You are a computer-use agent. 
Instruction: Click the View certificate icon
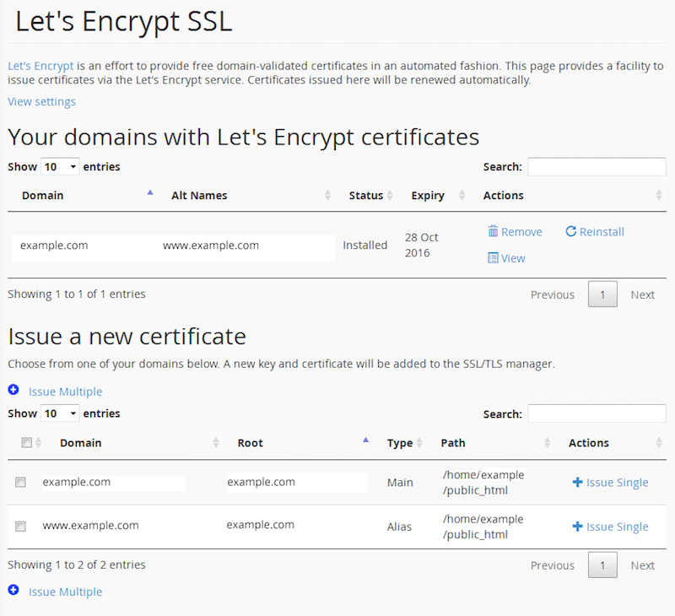point(494,258)
